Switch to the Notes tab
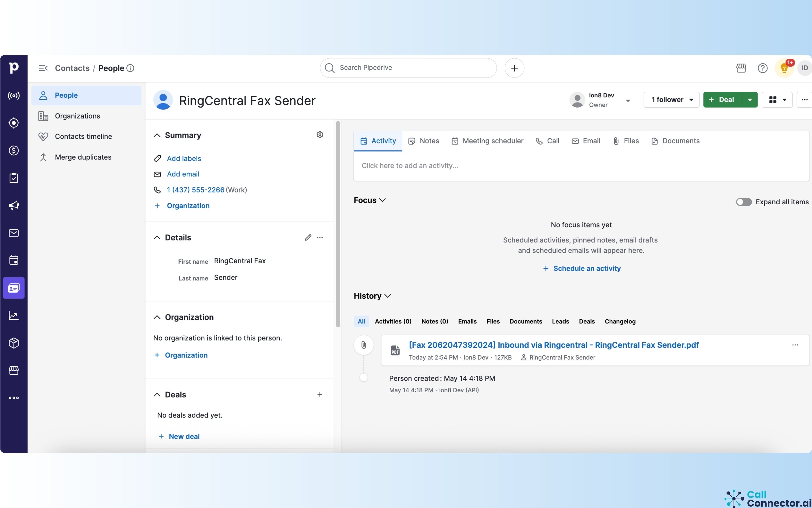 click(x=423, y=141)
